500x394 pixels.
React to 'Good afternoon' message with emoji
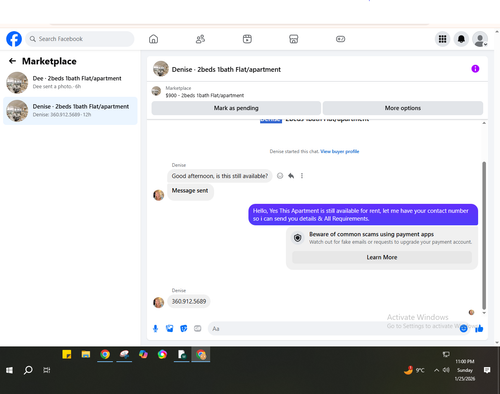pyautogui.click(x=280, y=176)
